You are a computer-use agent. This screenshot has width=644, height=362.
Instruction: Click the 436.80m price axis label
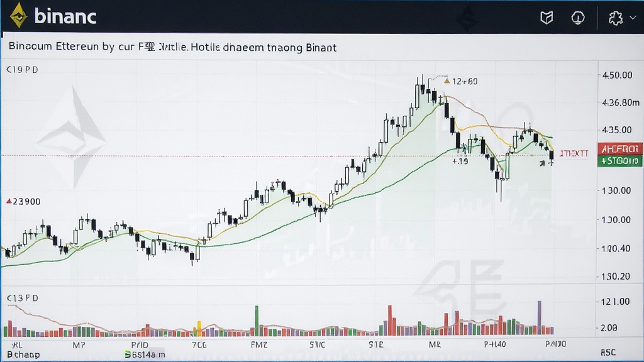click(621, 102)
